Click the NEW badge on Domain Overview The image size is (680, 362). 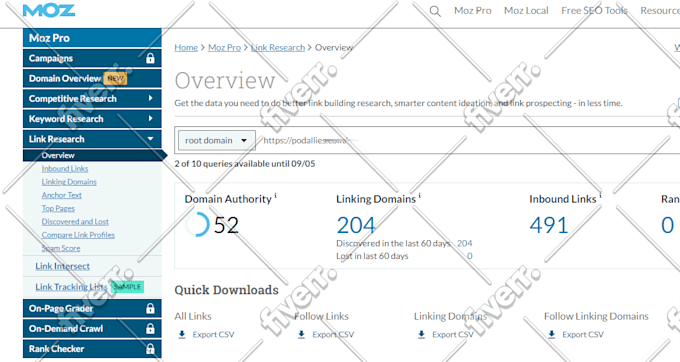pyautogui.click(x=115, y=78)
